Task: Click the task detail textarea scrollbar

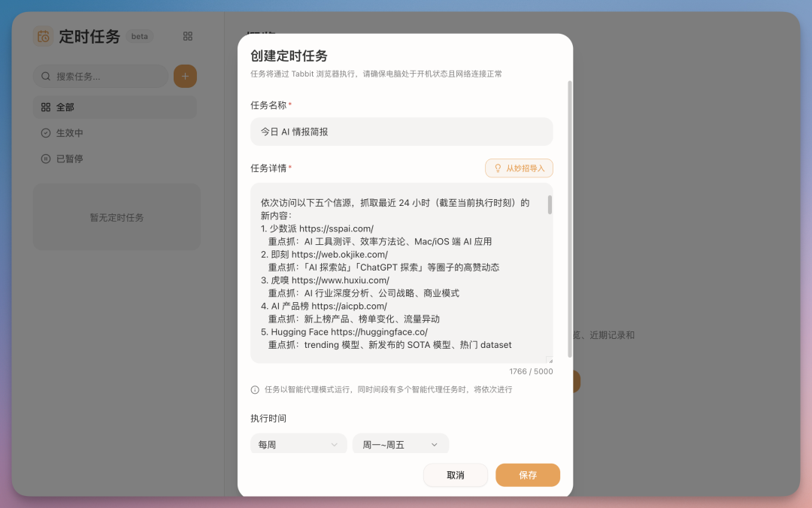Action: 550,204
